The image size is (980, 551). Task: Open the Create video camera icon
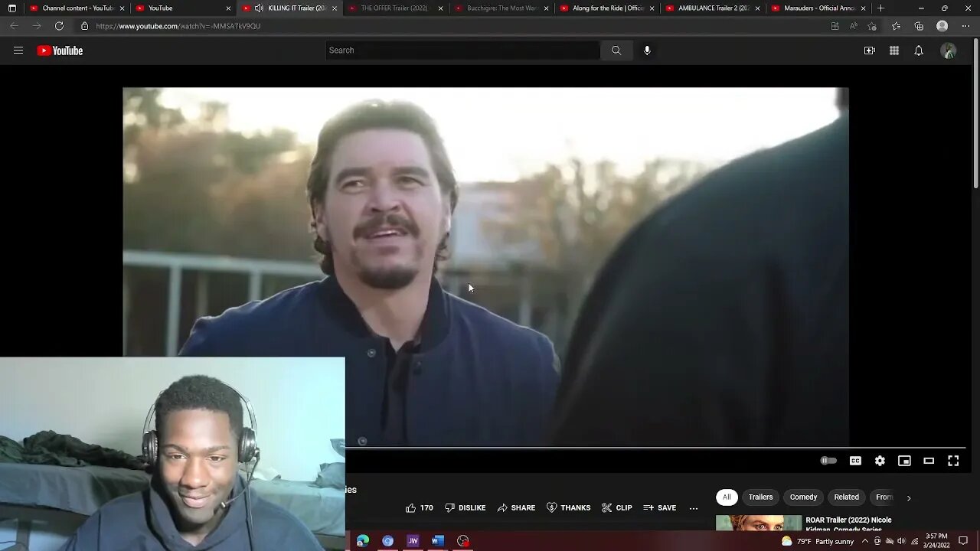pos(869,51)
